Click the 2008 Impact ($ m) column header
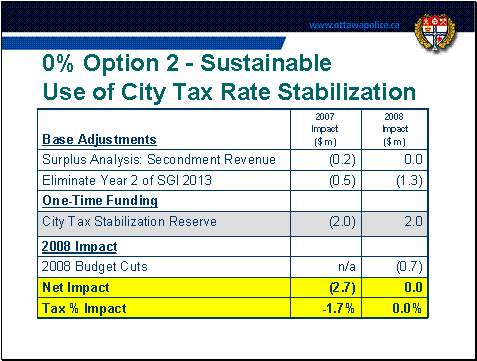 click(395, 129)
